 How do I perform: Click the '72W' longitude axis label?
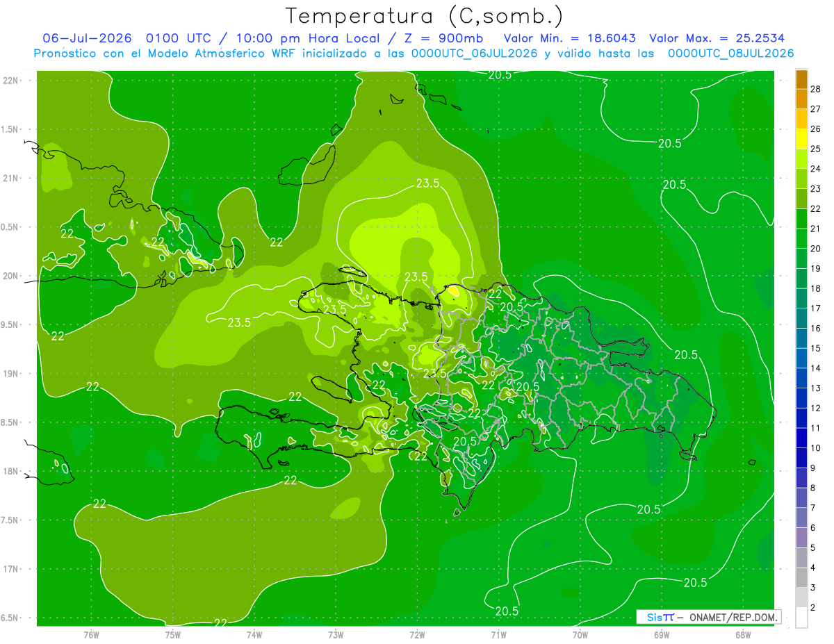(417, 634)
